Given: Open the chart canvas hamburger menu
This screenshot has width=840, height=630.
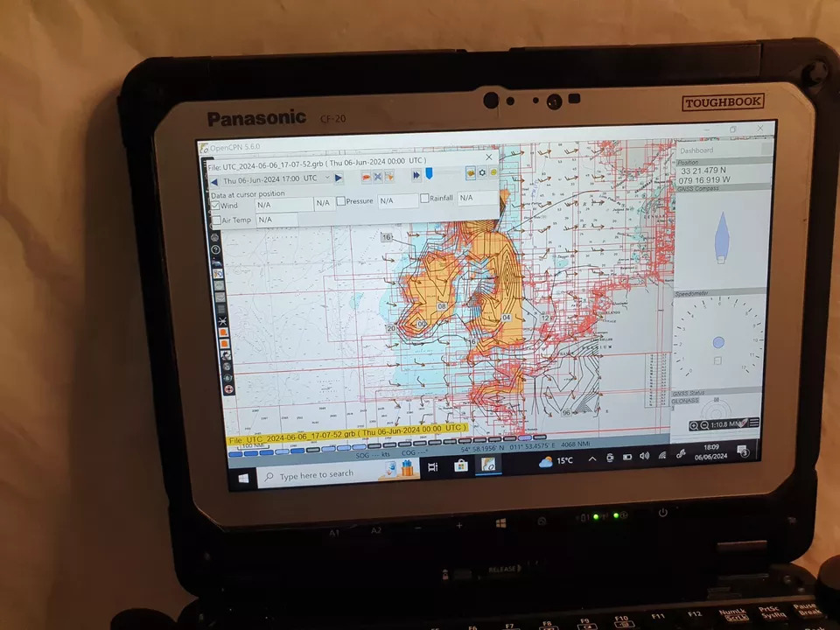Looking at the screenshot, I should (x=754, y=423).
